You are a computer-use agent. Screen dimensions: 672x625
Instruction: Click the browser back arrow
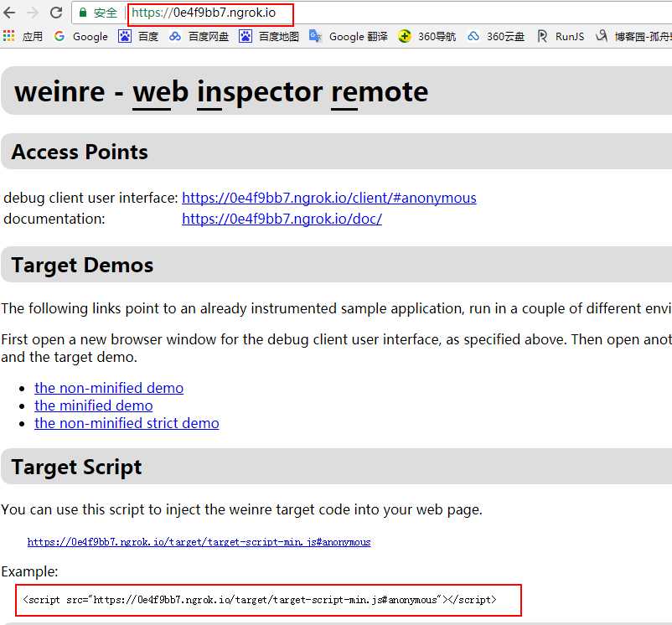pos(10,13)
